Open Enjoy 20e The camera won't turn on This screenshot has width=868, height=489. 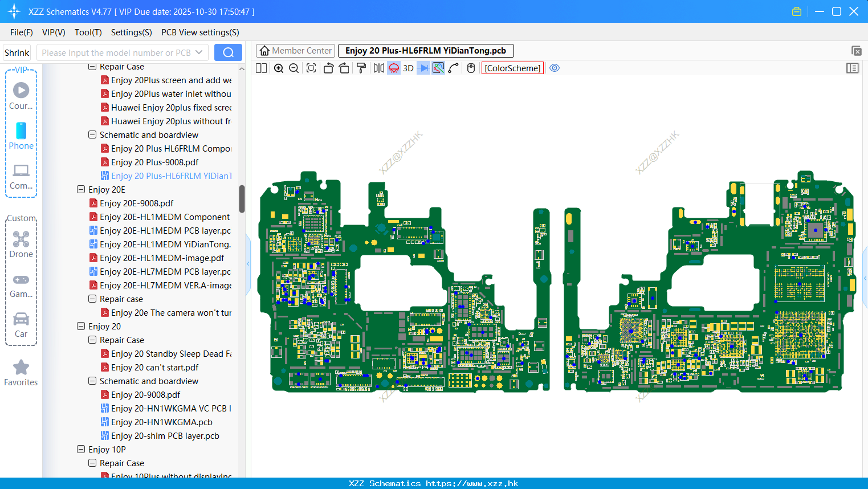point(166,313)
